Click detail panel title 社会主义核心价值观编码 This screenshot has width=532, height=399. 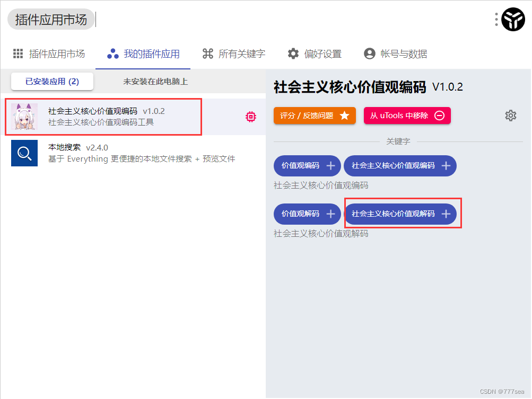[x=350, y=87]
